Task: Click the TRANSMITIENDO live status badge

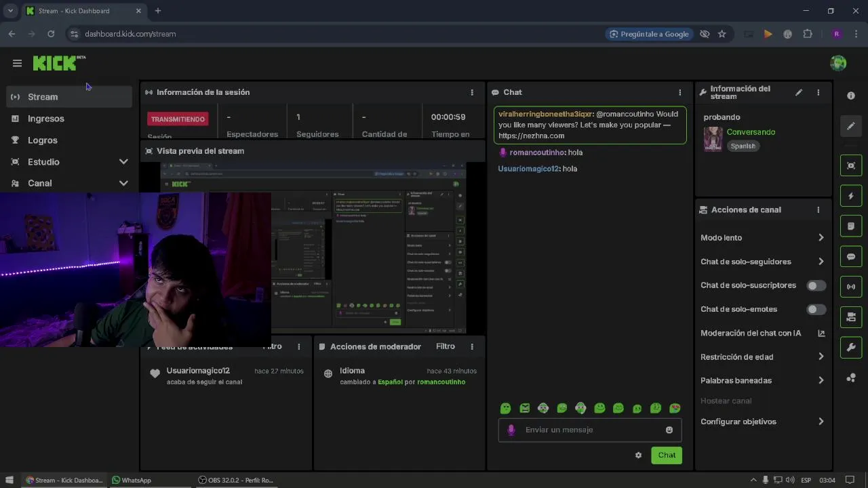Action: point(178,119)
